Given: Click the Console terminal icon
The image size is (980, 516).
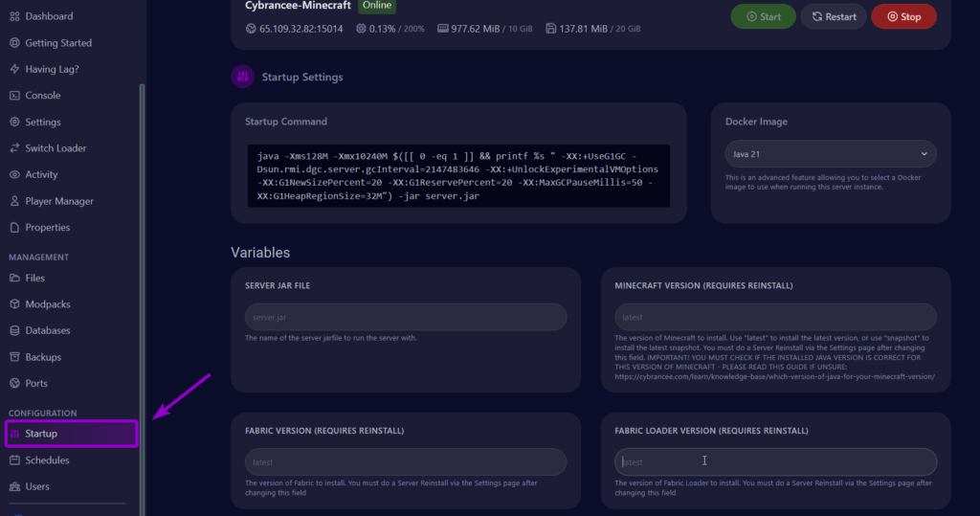Looking at the screenshot, I should [x=14, y=95].
